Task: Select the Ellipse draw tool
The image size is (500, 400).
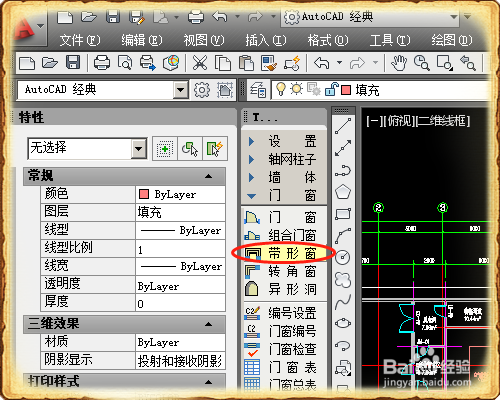Action: (x=343, y=323)
